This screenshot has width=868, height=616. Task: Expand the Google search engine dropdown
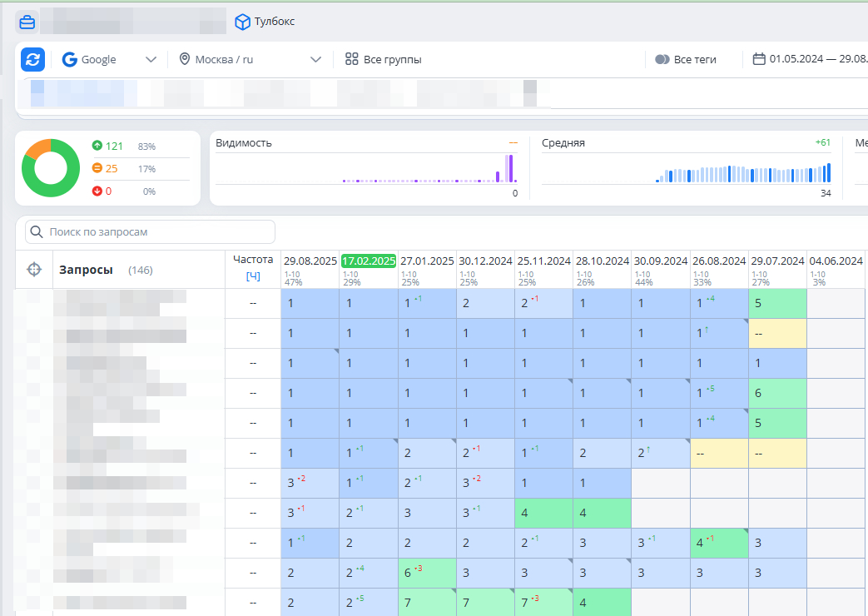point(110,59)
